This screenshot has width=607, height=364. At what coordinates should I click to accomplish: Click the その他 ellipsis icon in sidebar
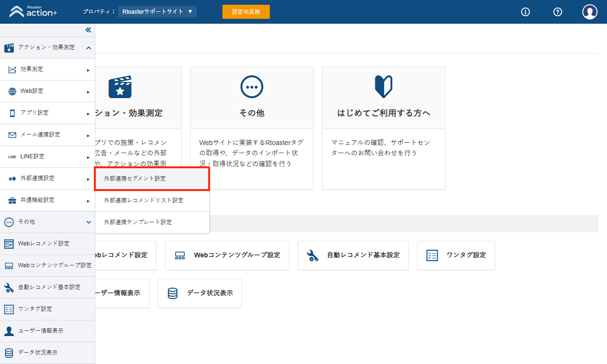[x=9, y=222]
